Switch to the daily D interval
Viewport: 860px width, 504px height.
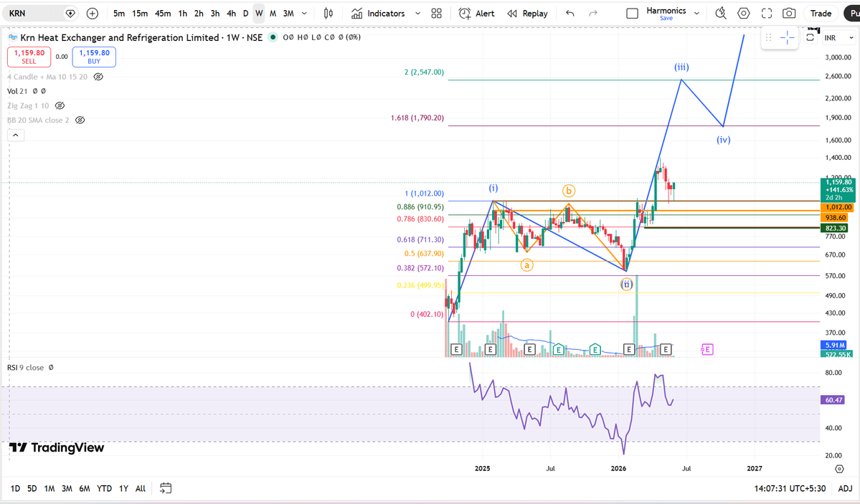click(x=245, y=14)
